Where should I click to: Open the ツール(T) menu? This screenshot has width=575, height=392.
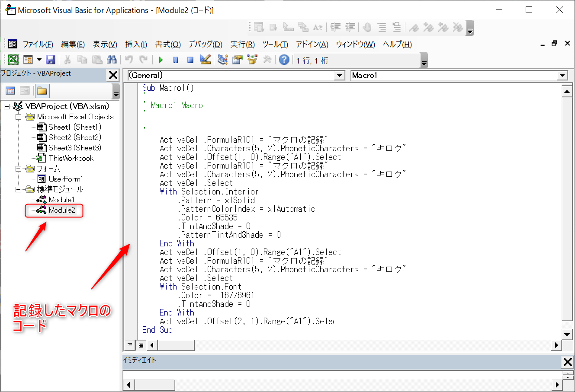[275, 44]
